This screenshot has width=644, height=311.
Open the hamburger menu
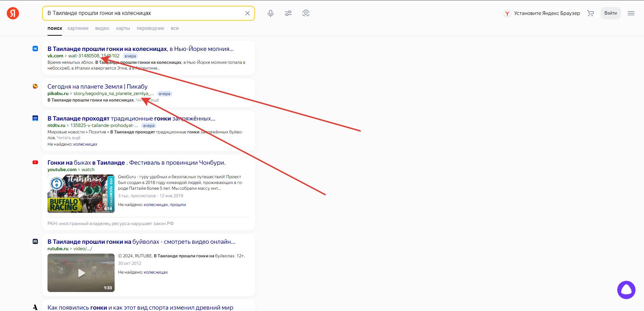pos(631,13)
